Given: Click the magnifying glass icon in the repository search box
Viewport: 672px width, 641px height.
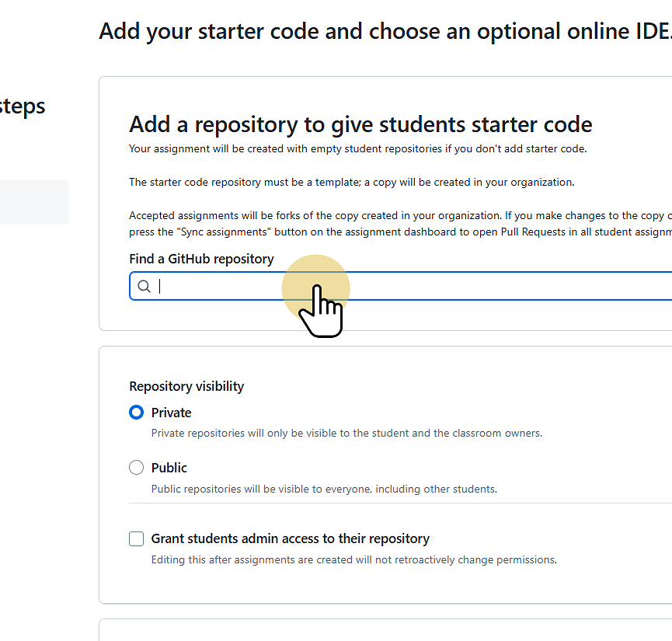Looking at the screenshot, I should point(144,286).
